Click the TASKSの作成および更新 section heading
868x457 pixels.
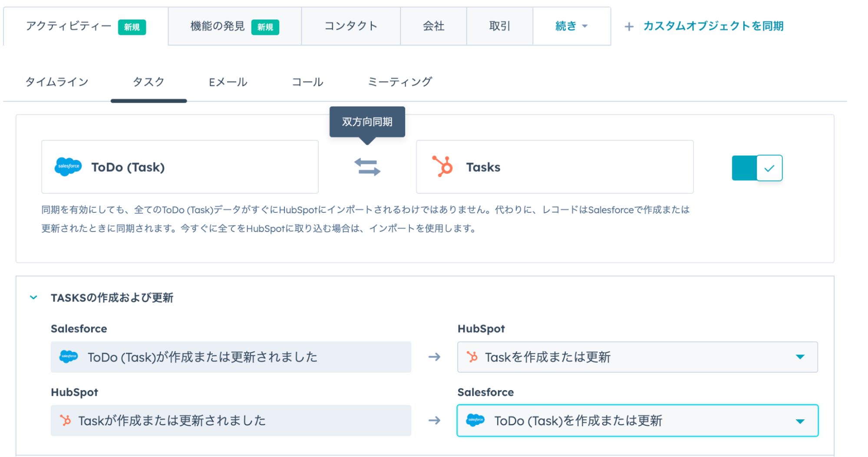112,298
